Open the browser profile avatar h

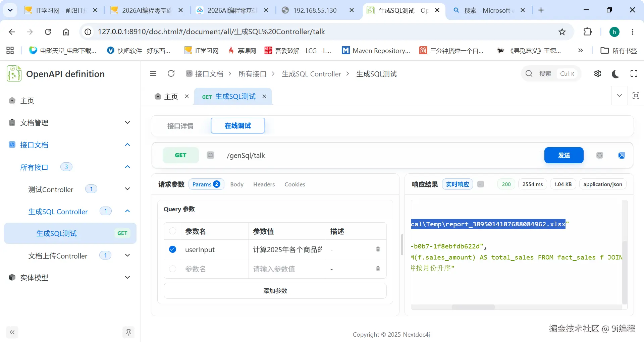pos(614,32)
